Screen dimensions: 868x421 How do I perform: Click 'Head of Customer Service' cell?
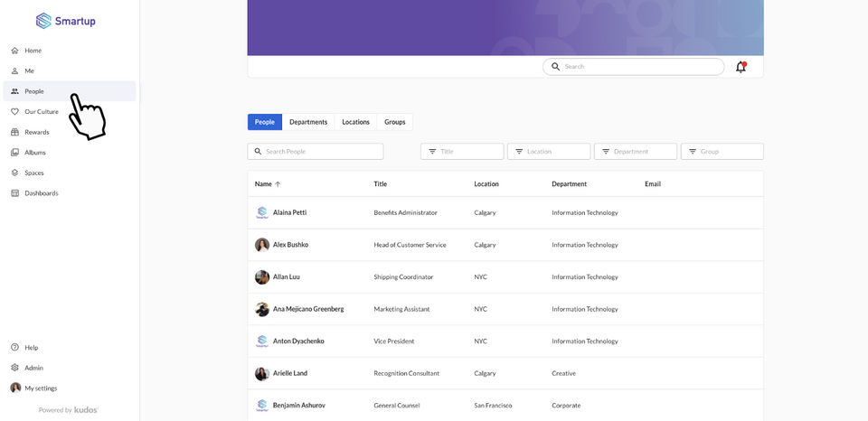(410, 245)
